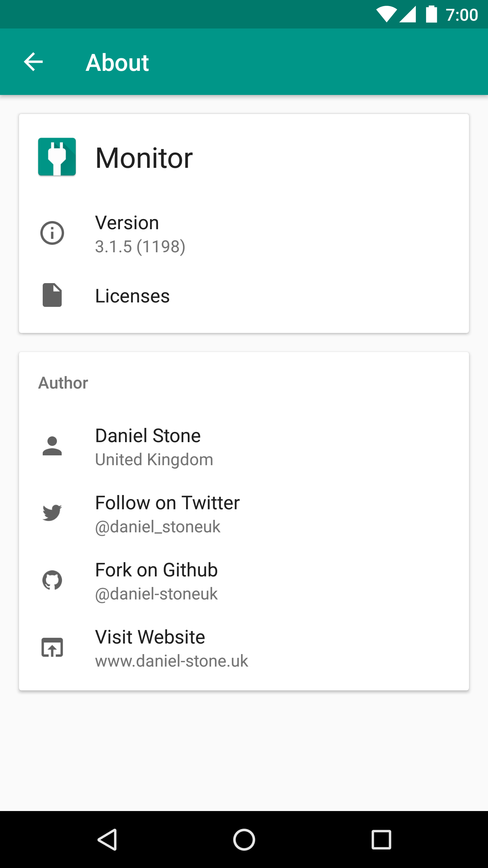Follow on Twitter link
Image resolution: width=488 pixels, height=868 pixels.
(x=167, y=503)
